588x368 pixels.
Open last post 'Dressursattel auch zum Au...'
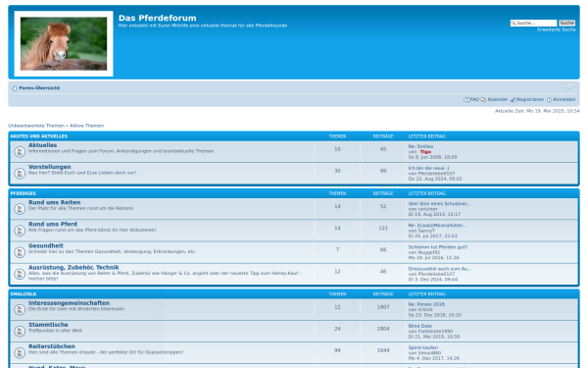[x=440, y=269]
